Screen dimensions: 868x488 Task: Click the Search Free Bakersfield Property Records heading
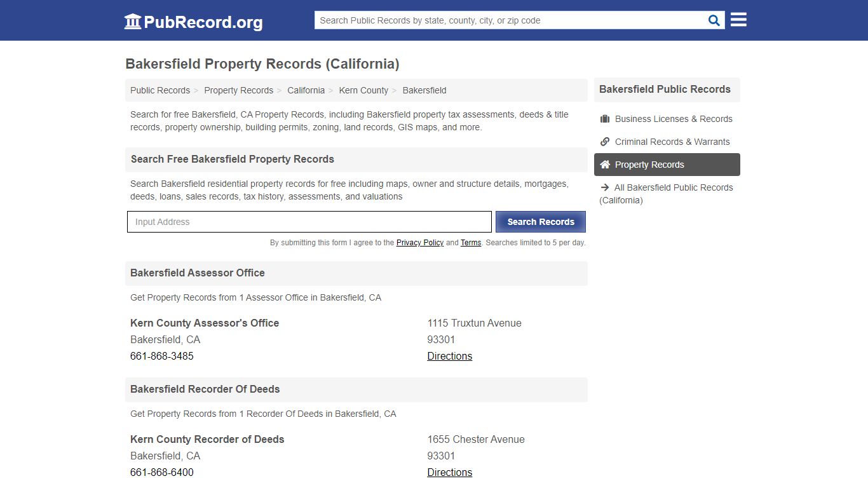233,159
